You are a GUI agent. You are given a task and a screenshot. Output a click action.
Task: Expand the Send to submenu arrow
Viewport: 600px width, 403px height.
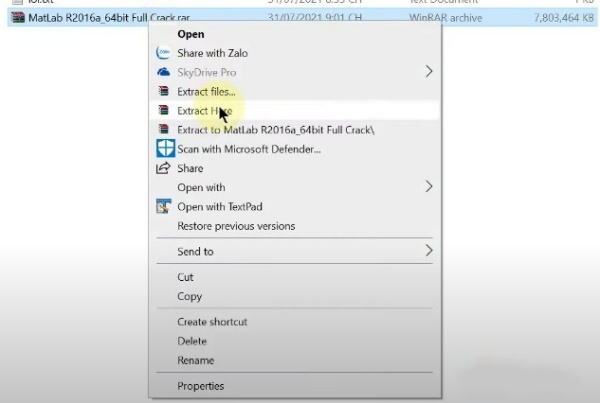point(429,251)
